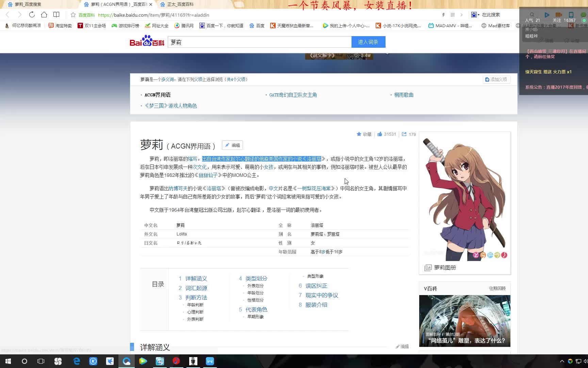This screenshot has width=588, height=368.
Task: Open the MAD·AMV bookmark
Action: click(x=450, y=26)
